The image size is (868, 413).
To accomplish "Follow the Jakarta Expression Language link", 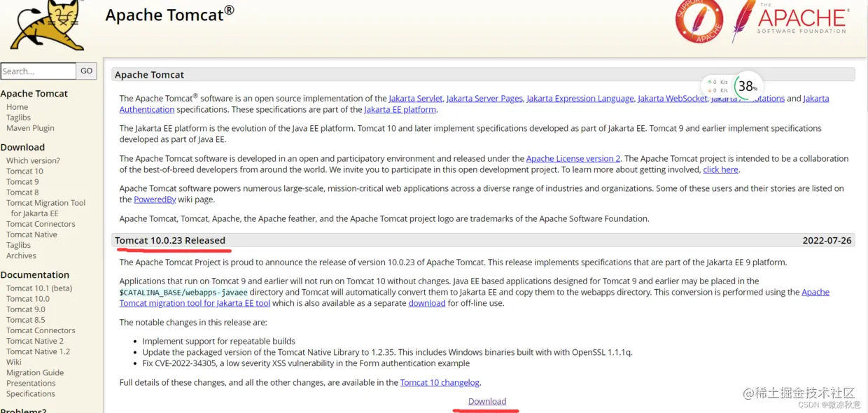I will click(580, 98).
